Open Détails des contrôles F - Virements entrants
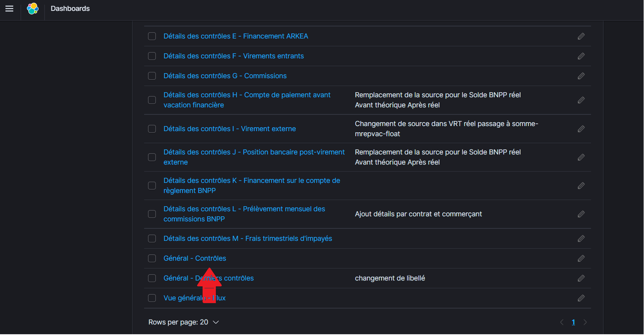Screen dimensions: 644x335 [x=233, y=56]
